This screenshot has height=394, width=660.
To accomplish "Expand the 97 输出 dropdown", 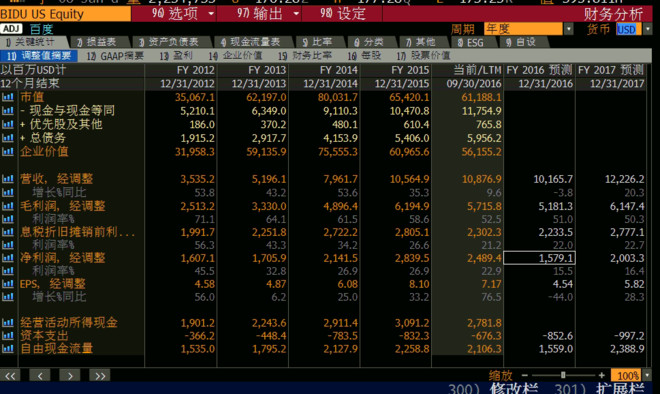I will (x=296, y=14).
